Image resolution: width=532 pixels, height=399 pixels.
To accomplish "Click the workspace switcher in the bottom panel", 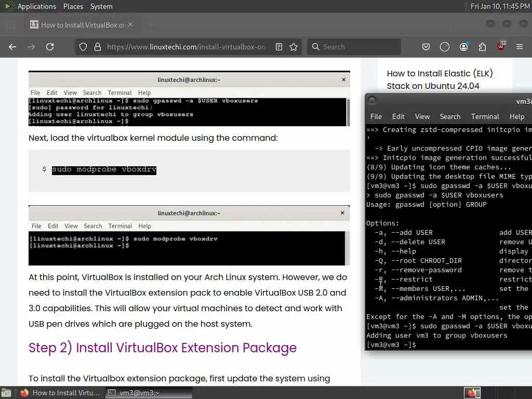I will [472, 393].
